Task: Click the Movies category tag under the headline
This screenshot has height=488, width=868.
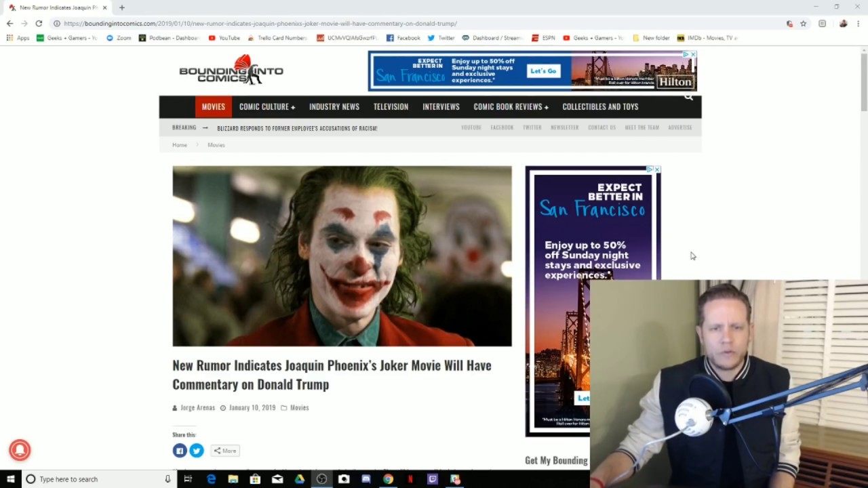Action: pos(299,407)
